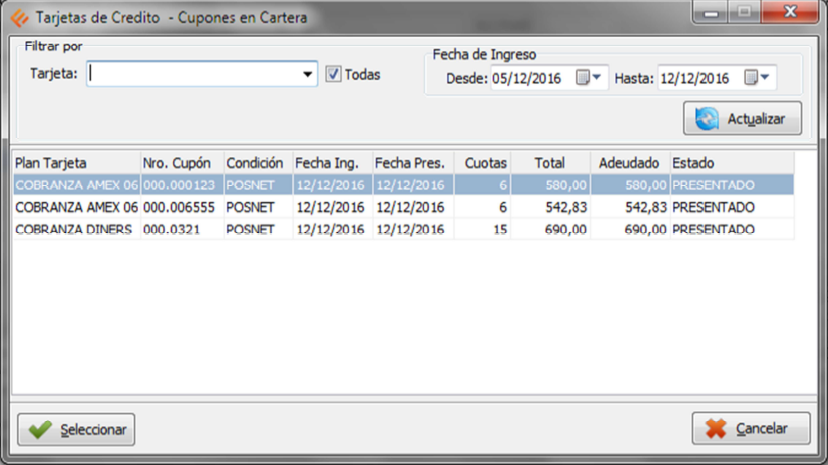Click the app logo icon in title bar
Screen dimensions: 828x465
[18, 16]
